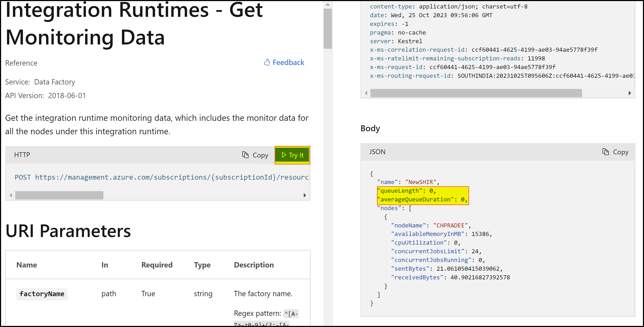
Task: Click the green Try It button
Action: click(x=292, y=155)
